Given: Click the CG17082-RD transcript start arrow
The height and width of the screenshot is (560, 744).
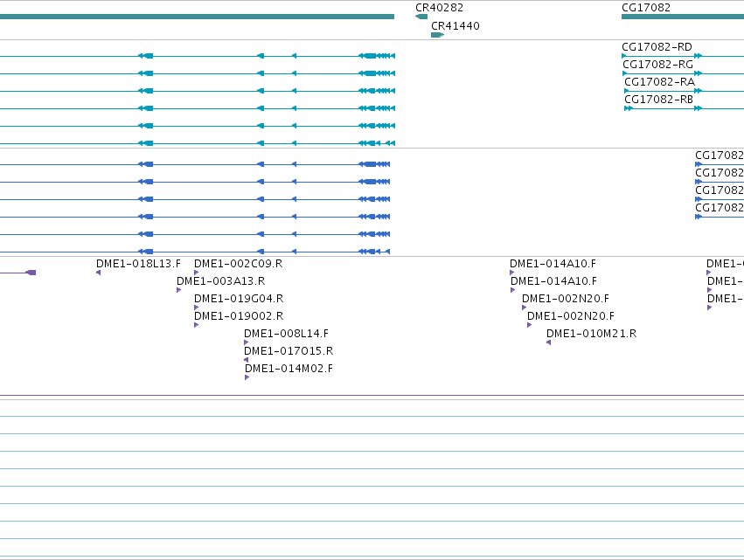Looking at the screenshot, I should [x=624, y=56].
